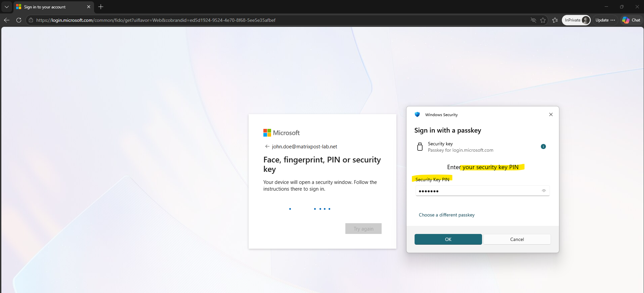Click 'Choose a different passkey' link
The width and height of the screenshot is (644, 293).
tap(447, 215)
